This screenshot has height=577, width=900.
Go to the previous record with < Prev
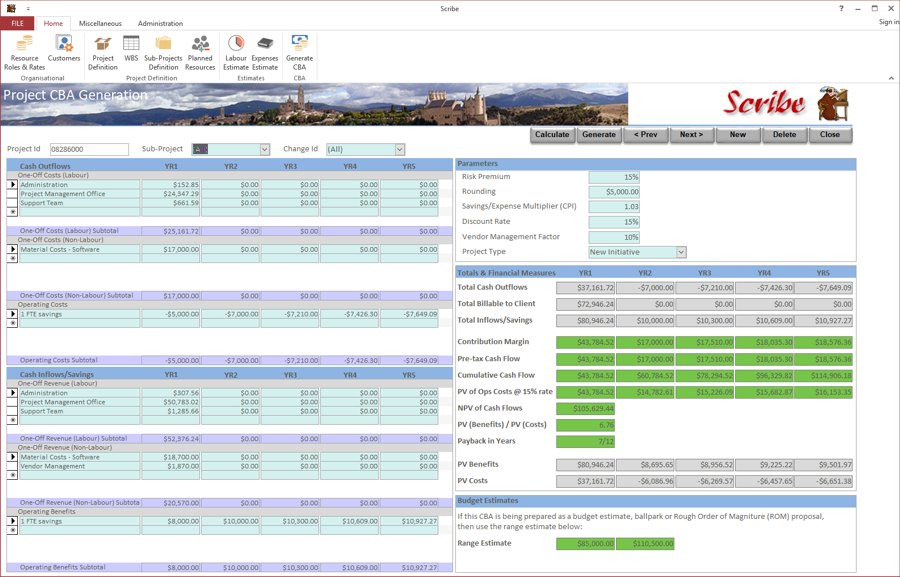point(646,135)
